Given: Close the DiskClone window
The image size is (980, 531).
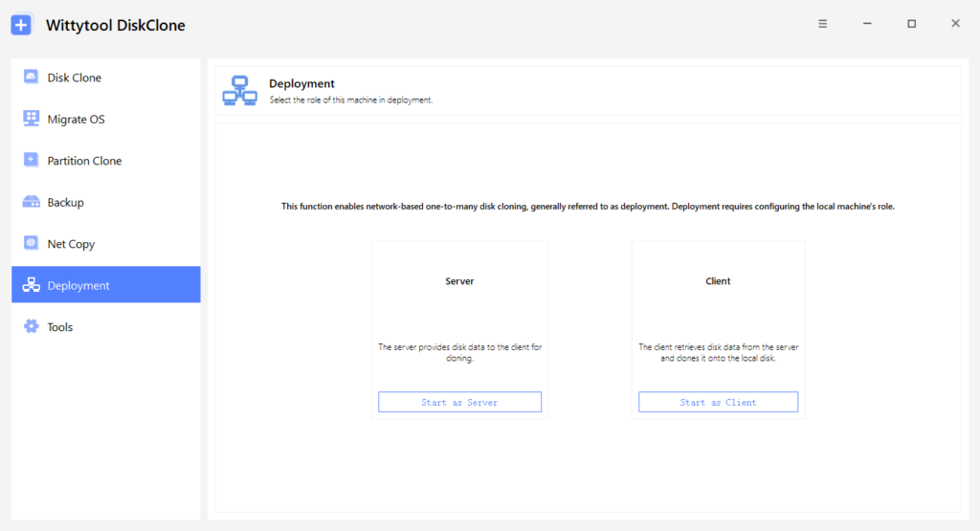Looking at the screenshot, I should click(x=955, y=24).
